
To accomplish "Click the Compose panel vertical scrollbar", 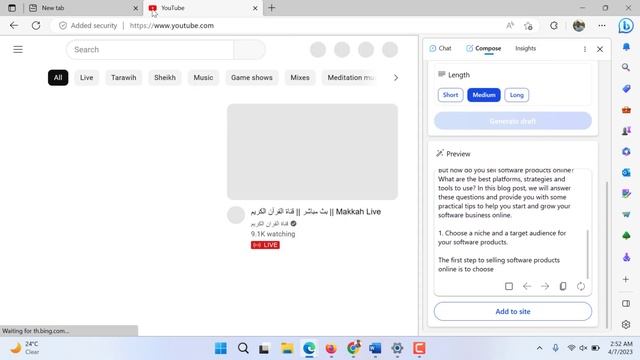I will click(x=607, y=254).
